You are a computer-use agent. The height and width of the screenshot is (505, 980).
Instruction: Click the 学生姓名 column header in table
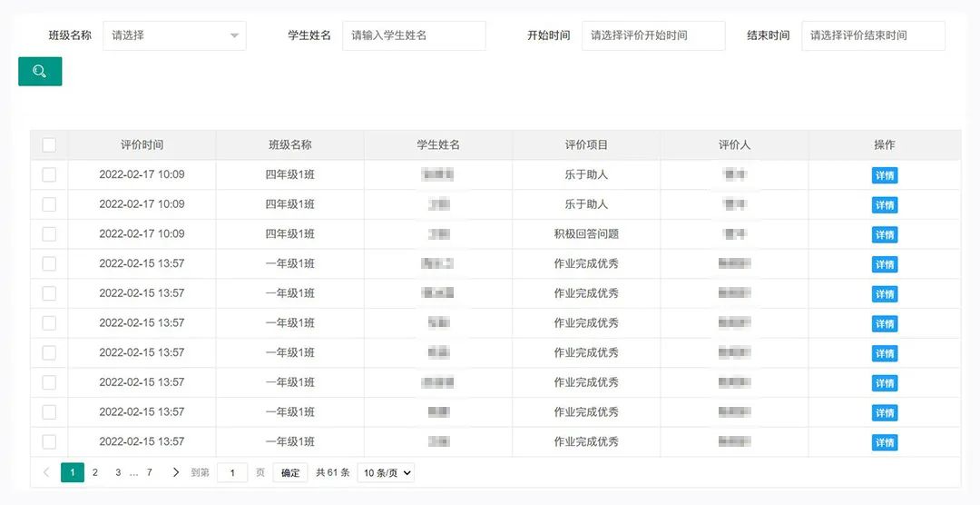tap(438, 145)
